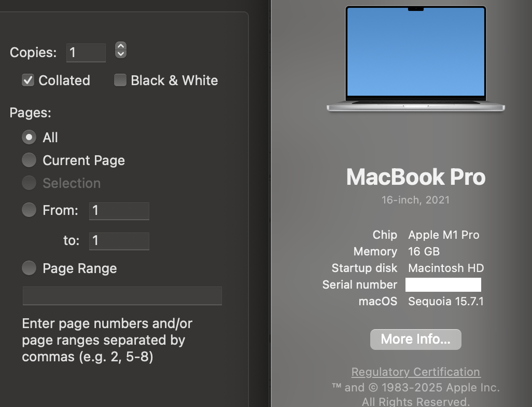The width and height of the screenshot is (532, 407).
Task: Click the 'to' page number field
Action: [x=119, y=241]
